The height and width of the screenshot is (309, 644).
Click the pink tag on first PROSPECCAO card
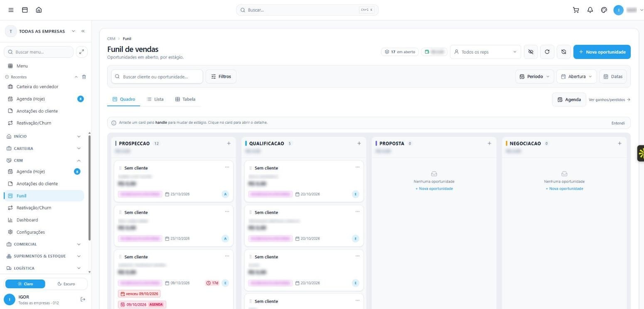pos(140,194)
